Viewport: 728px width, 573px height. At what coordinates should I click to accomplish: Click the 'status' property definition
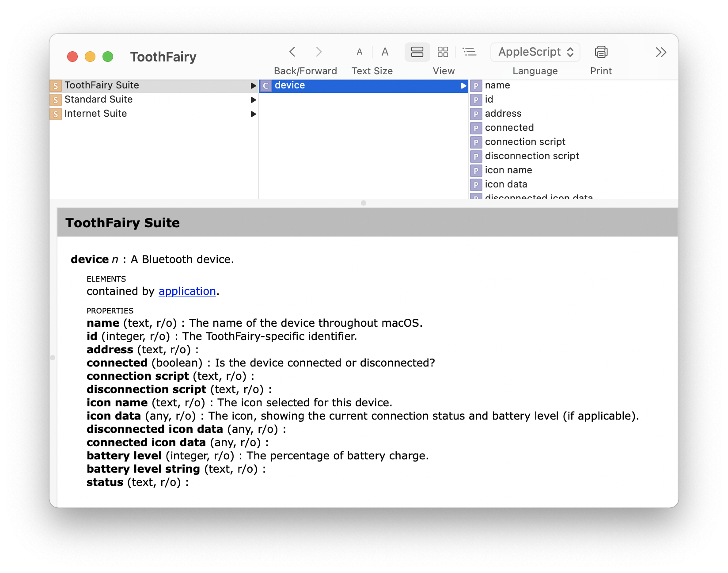[x=137, y=482]
